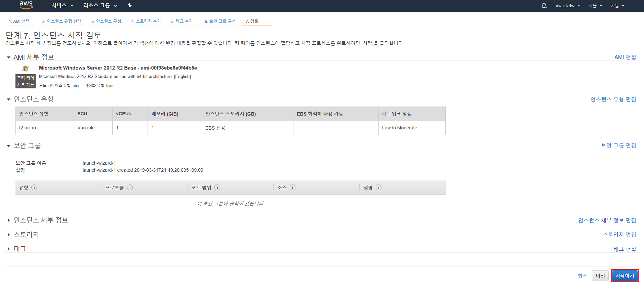This screenshot has width=644, height=288.
Task: Collapse the 인스턴스 유형 section
Action: tap(8, 99)
